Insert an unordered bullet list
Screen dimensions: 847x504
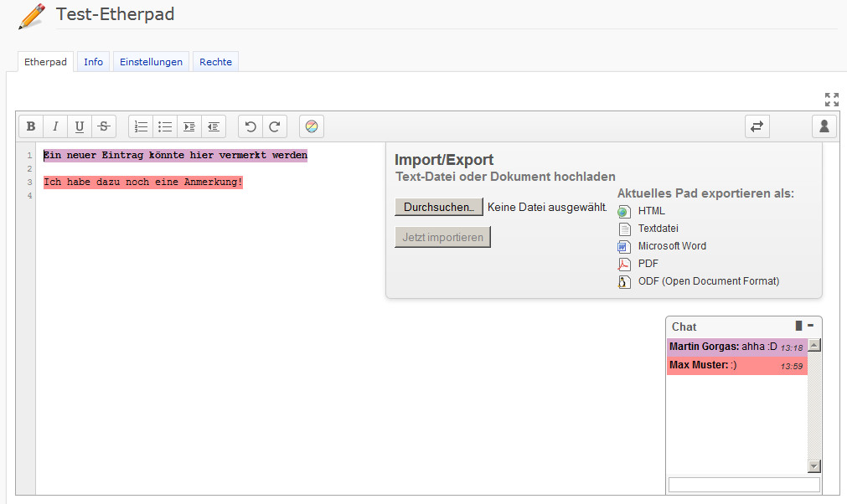[165, 126]
